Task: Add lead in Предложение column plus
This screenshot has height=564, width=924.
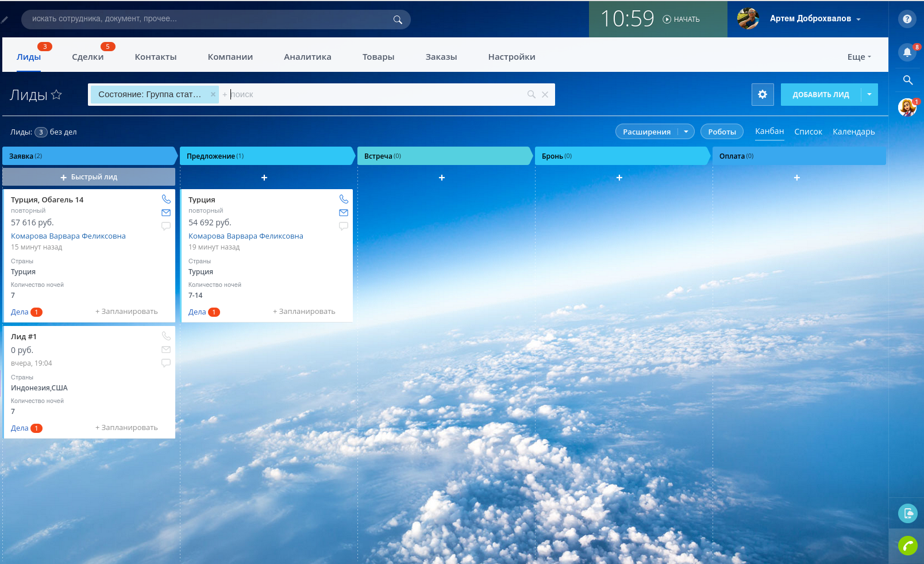Action: point(264,178)
